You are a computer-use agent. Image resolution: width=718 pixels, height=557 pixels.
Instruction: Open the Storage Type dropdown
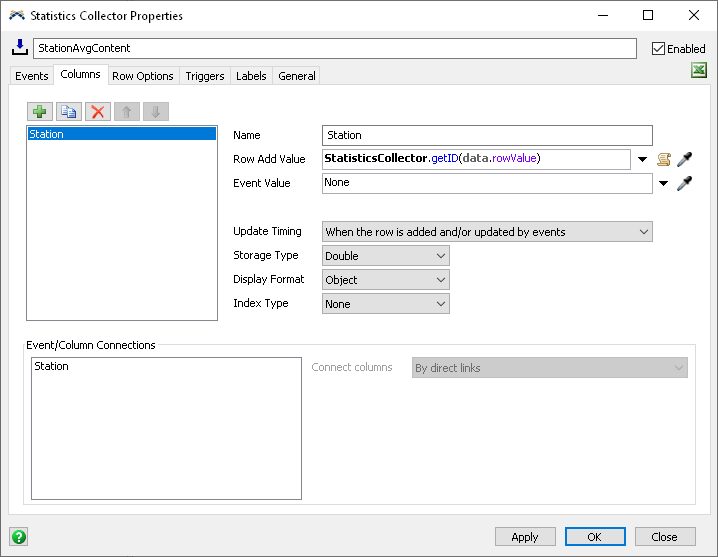point(385,256)
